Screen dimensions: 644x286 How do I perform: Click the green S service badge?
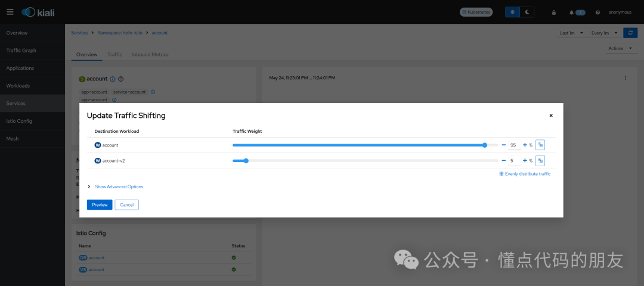[x=82, y=79]
